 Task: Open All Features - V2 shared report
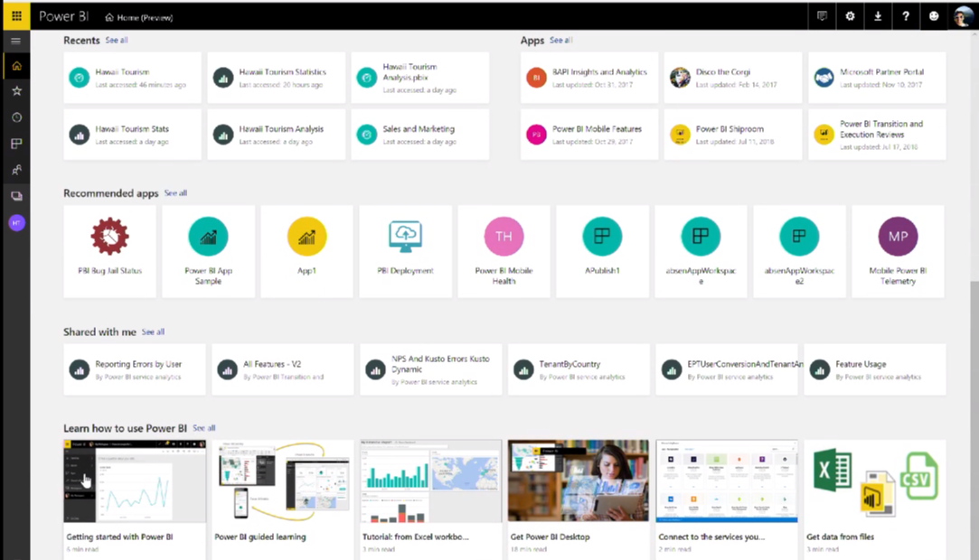point(282,369)
